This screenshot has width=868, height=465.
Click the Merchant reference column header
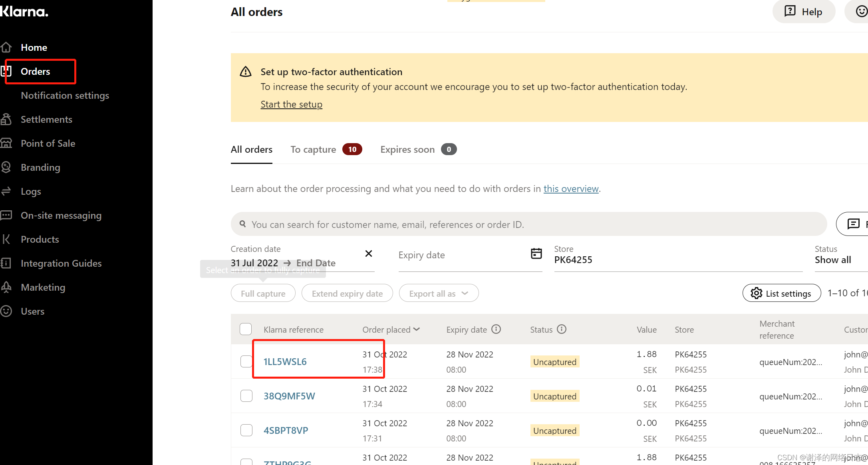tap(777, 330)
